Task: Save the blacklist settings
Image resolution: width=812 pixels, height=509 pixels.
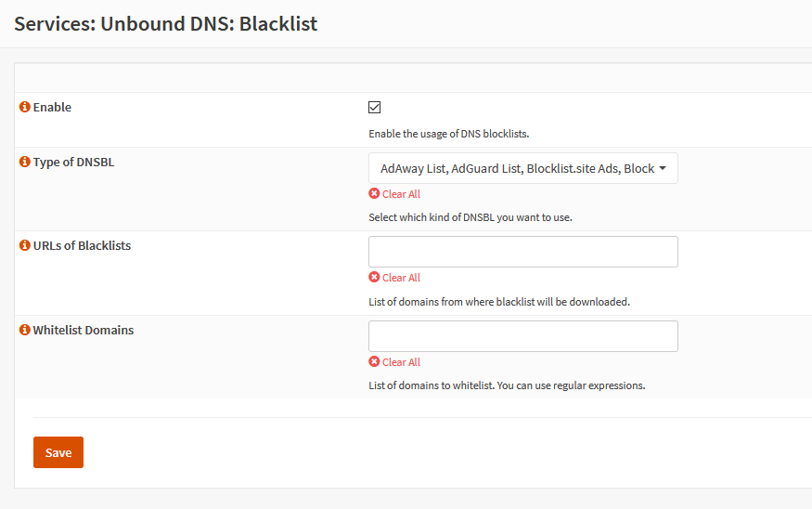Action: click(x=58, y=452)
